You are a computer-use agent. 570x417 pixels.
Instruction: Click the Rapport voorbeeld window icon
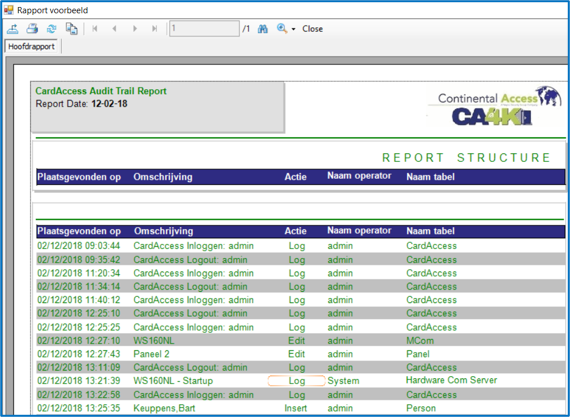pyautogui.click(x=8, y=10)
